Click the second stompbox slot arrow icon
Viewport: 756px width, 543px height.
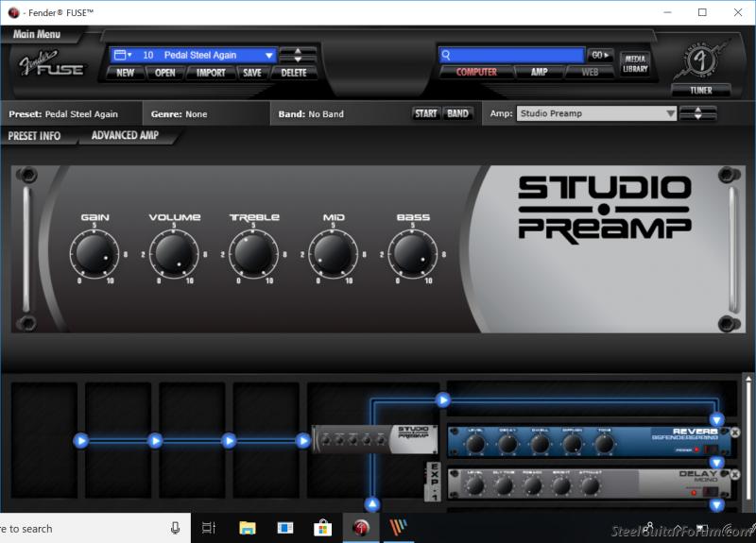pyautogui.click(x=155, y=441)
